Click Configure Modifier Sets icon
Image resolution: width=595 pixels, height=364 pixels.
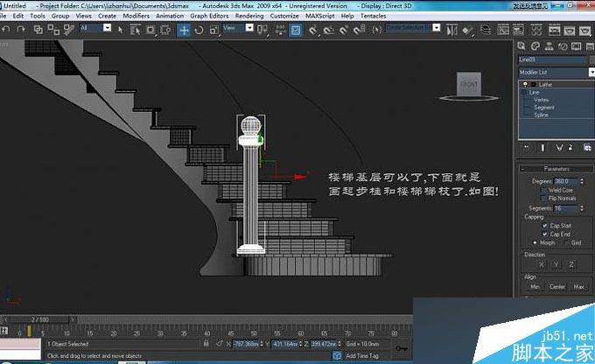[x=587, y=147]
